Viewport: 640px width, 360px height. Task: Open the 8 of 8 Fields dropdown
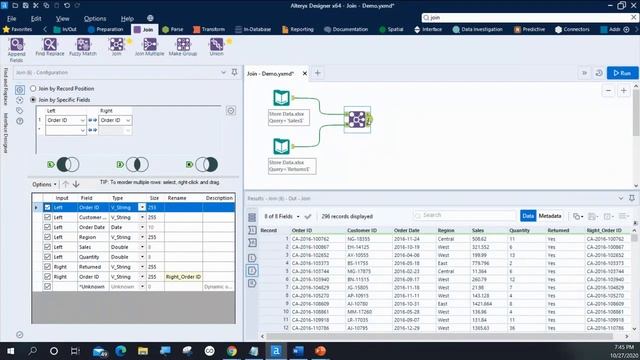[x=282, y=216]
